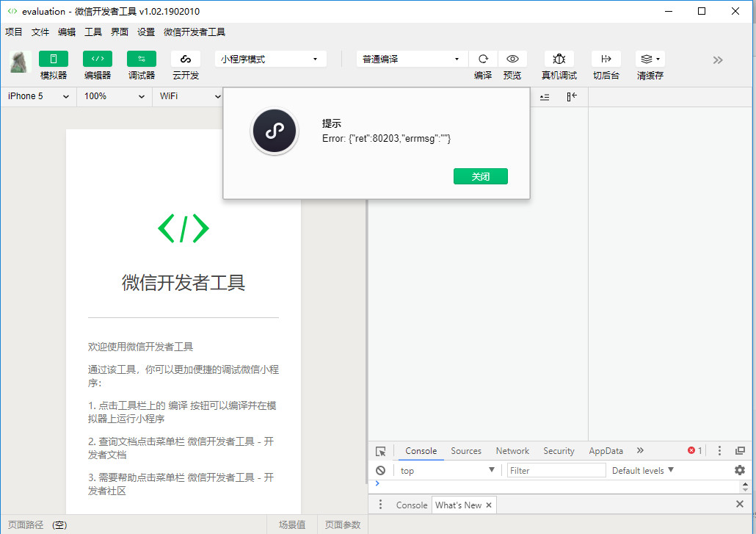Viewport: 756px width, 534px height.
Task: Show more devtools tabs chevron
Action: click(x=640, y=450)
